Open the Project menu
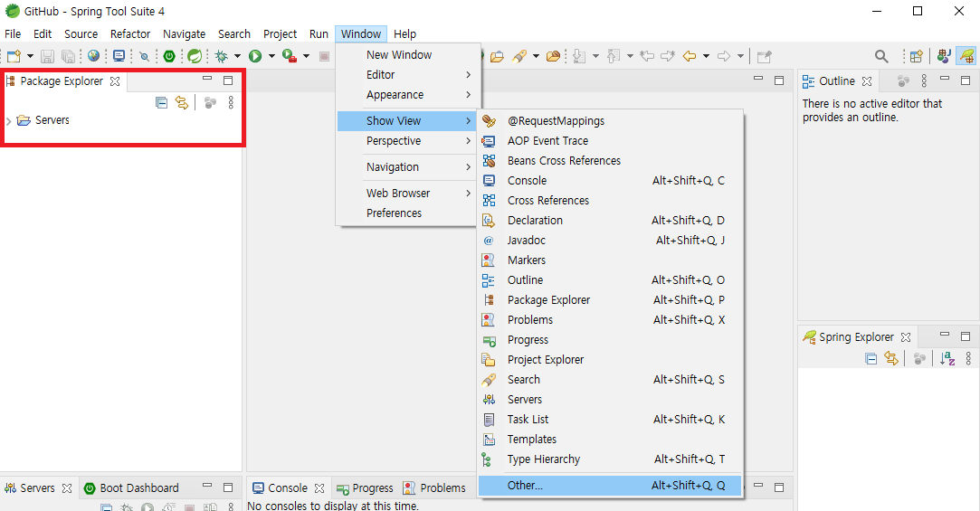This screenshot has width=980, height=511. click(280, 33)
